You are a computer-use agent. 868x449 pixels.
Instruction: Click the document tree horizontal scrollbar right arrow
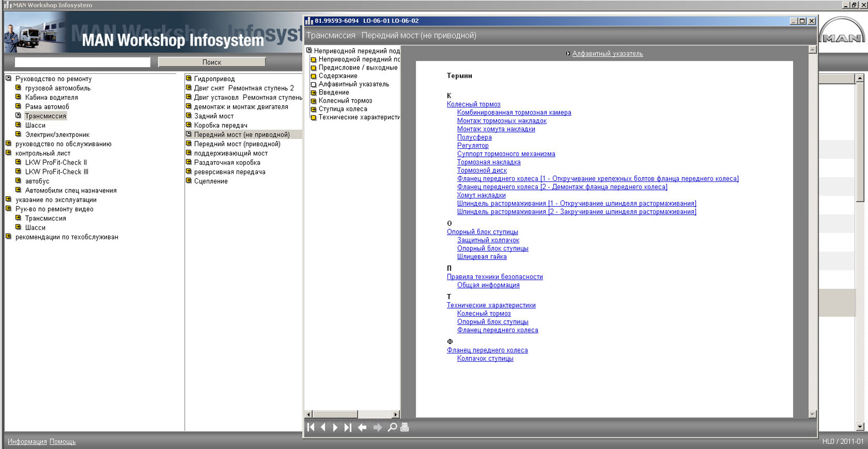(x=396, y=414)
